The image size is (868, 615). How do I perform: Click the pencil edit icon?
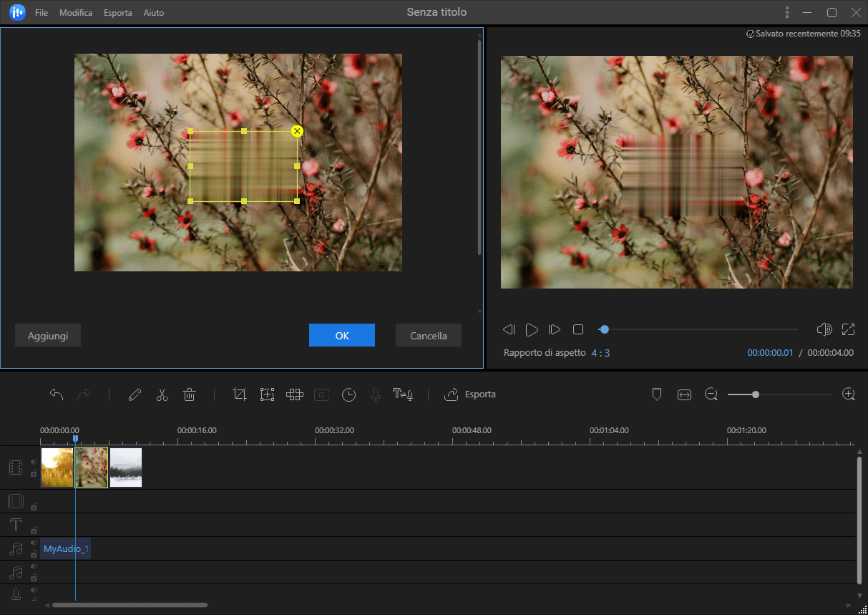pyautogui.click(x=135, y=394)
